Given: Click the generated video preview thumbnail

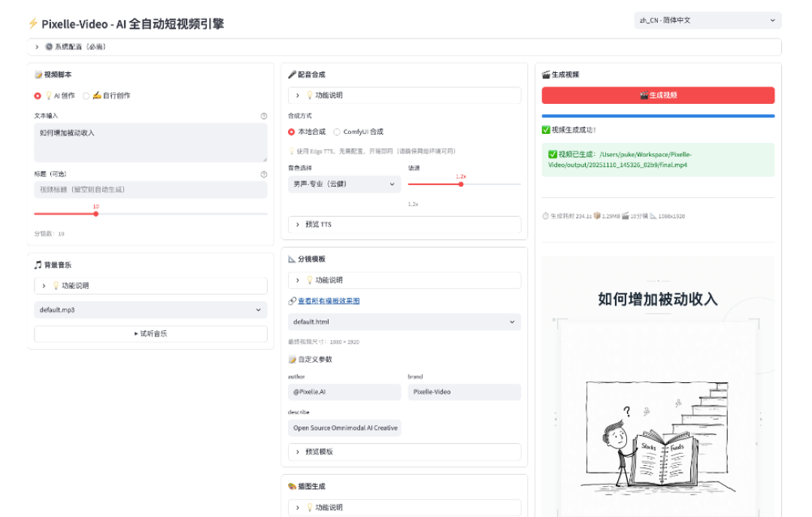Looking at the screenshot, I should coord(658,386).
